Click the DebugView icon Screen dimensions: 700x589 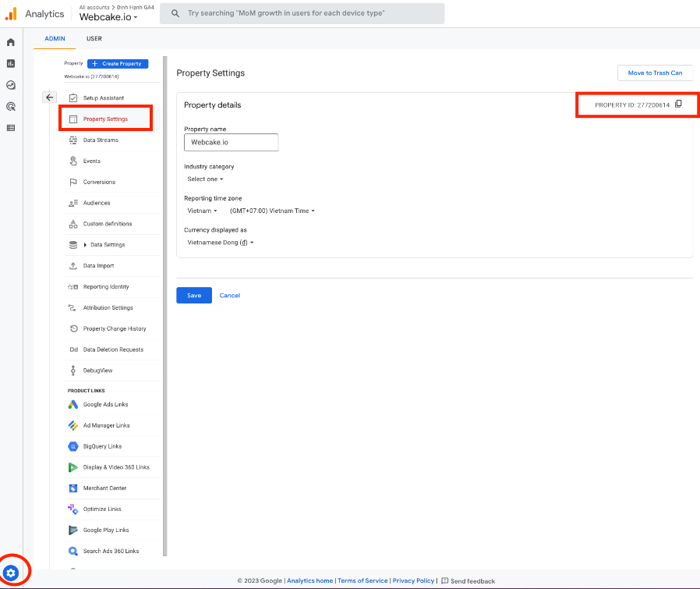point(73,371)
